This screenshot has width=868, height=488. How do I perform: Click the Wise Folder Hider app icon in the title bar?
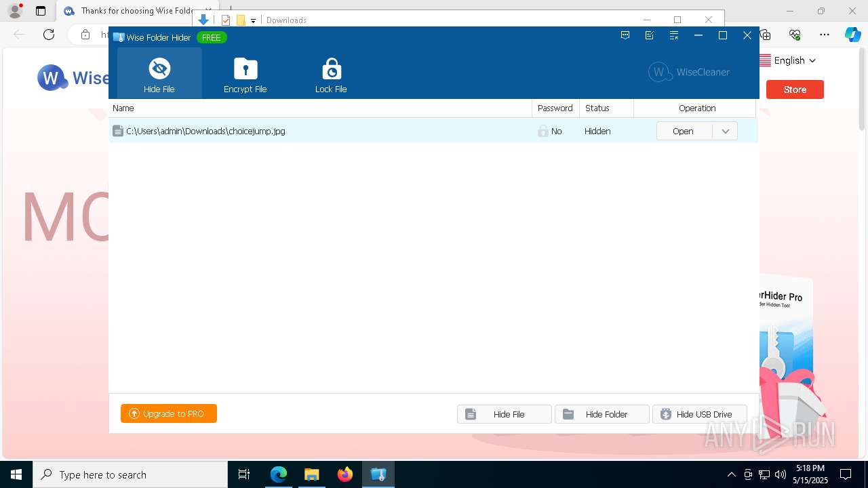coord(119,37)
